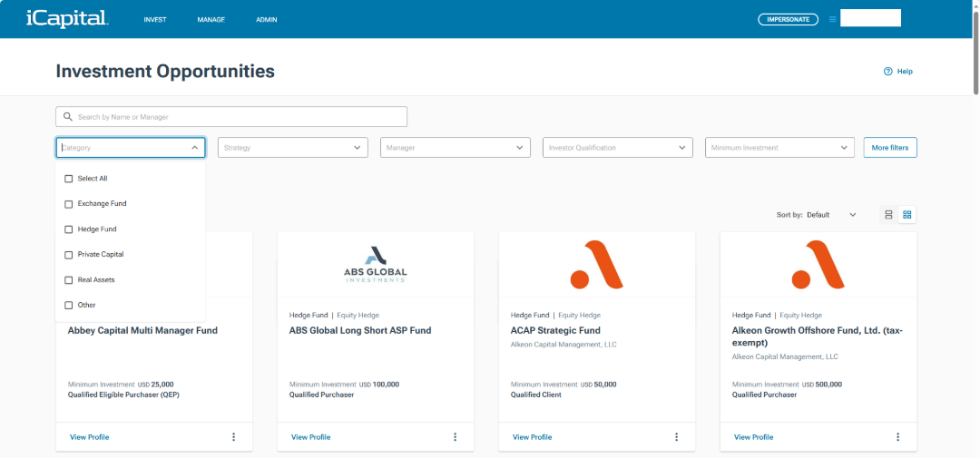This screenshot has width=980, height=458.
Task: Click the USD 50,000 minimum investment value
Action: (598, 385)
